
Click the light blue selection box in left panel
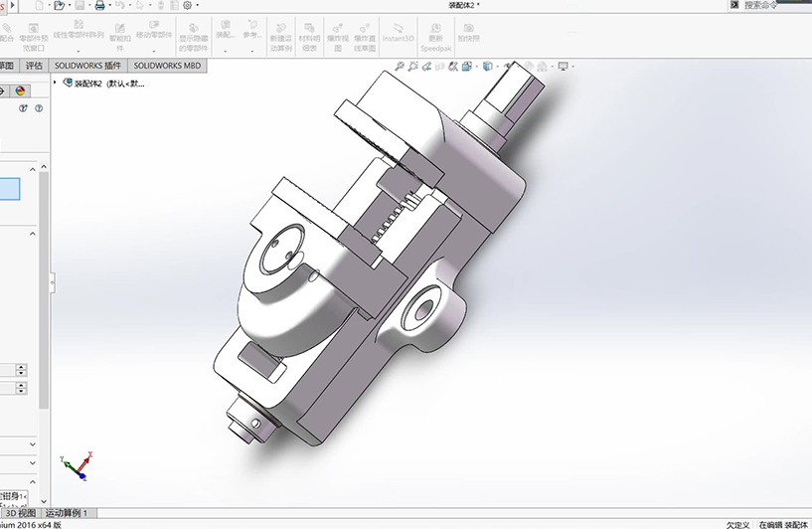10,189
